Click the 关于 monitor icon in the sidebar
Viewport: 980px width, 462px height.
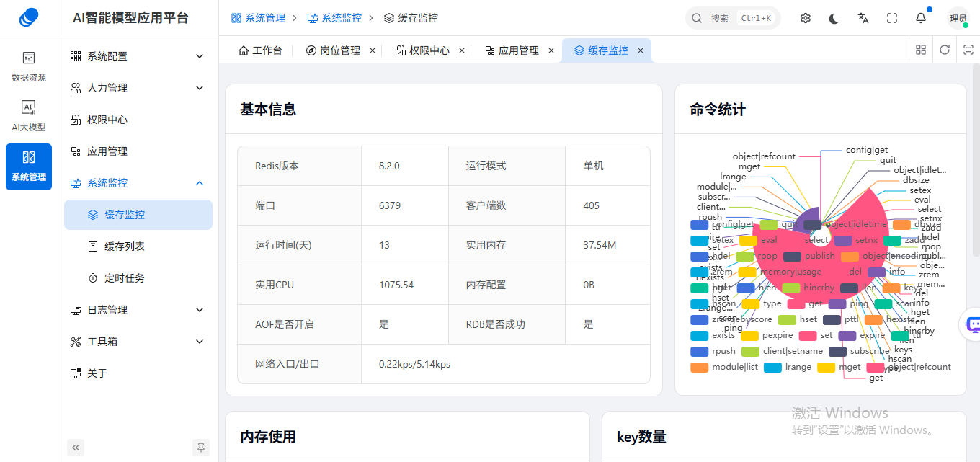point(75,373)
